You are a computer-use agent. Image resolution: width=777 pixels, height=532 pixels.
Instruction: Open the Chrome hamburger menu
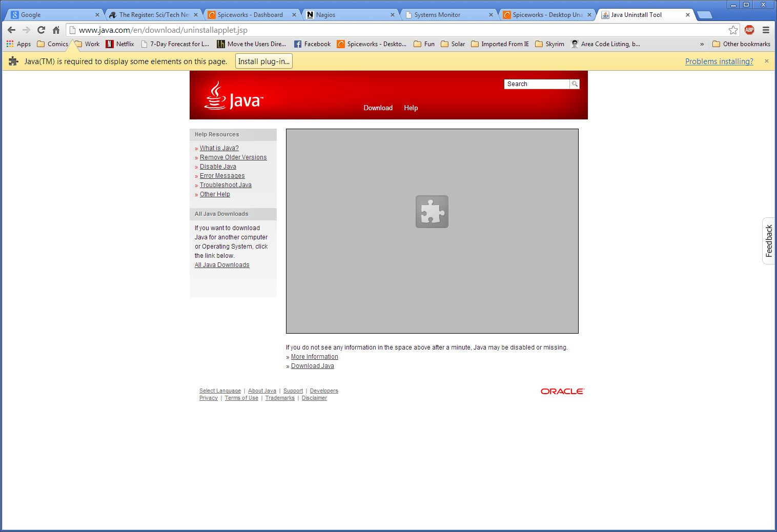pyautogui.click(x=766, y=30)
